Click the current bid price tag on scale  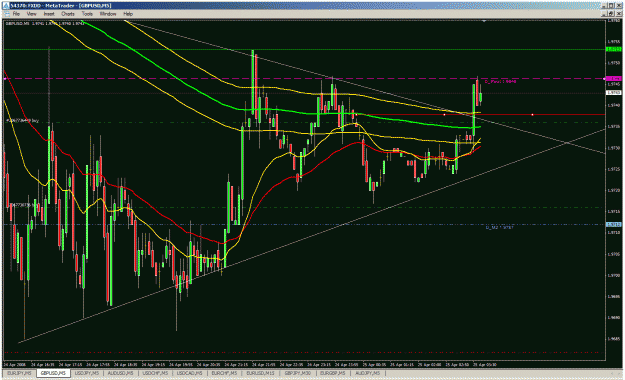(613, 93)
